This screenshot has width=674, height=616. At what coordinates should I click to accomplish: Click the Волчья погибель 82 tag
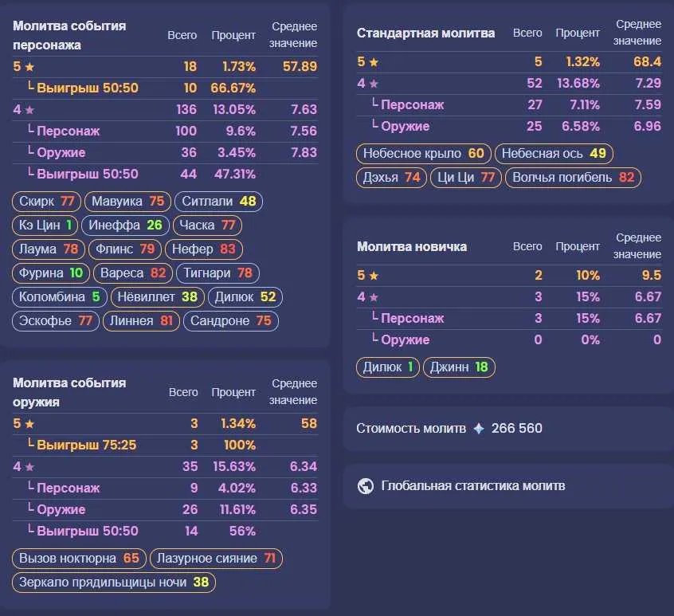tap(573, 178)
